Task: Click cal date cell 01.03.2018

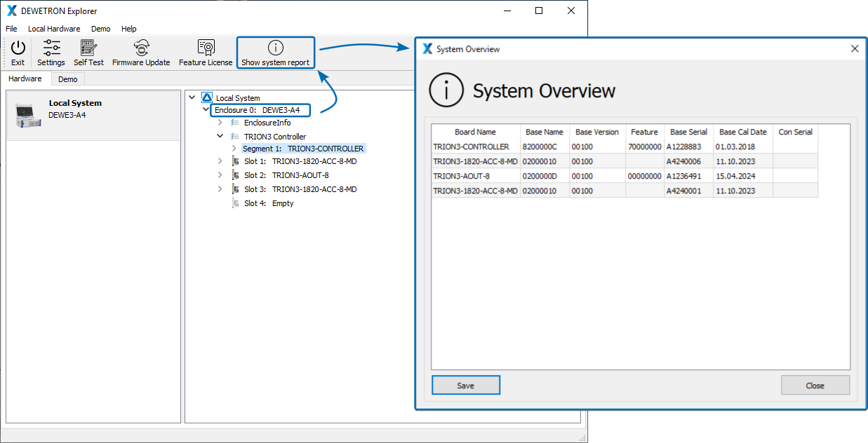Action: (x=743, y=146)
